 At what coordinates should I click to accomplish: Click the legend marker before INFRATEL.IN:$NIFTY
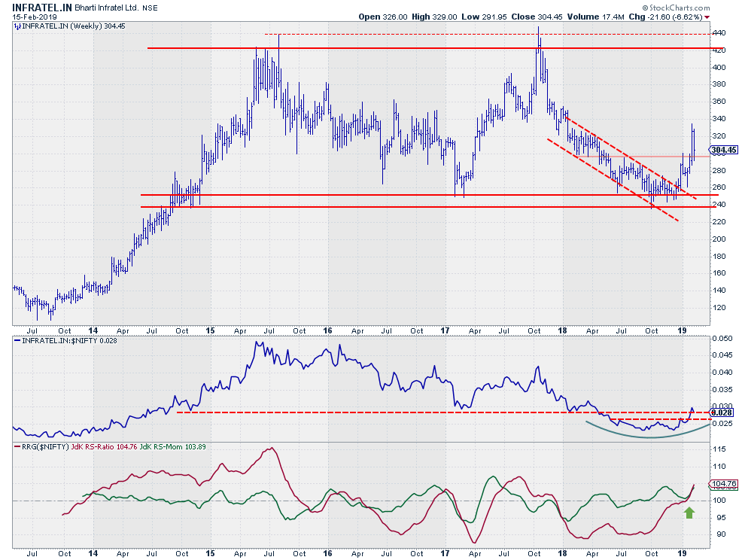click(x=17, y=340)
